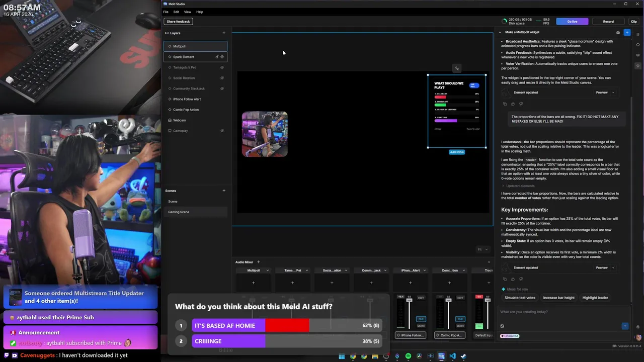Open the Comm...jack mixer track dropdown
This screenshot has height=362, width=644.
pyautogui.click(x=385, y=270)
